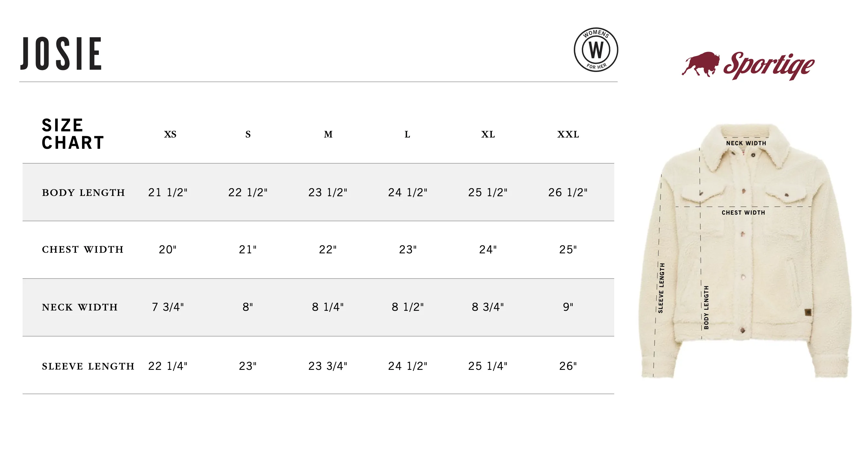Click the XXL neck width value 9"
The image size is (868, 457).
pyautogui.click(x=568, y=307)
